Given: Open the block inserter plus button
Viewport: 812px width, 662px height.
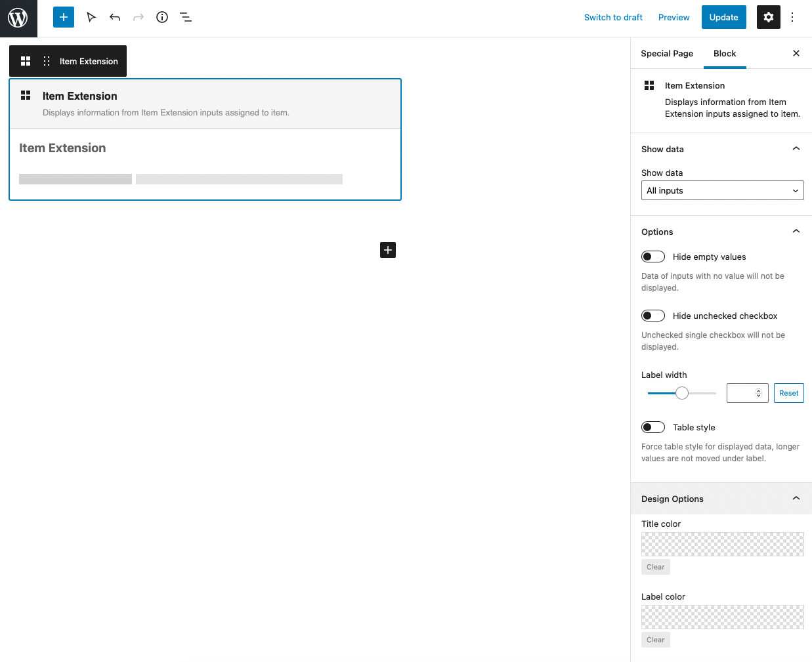Looking at the screenshot, I should [64, 17].
